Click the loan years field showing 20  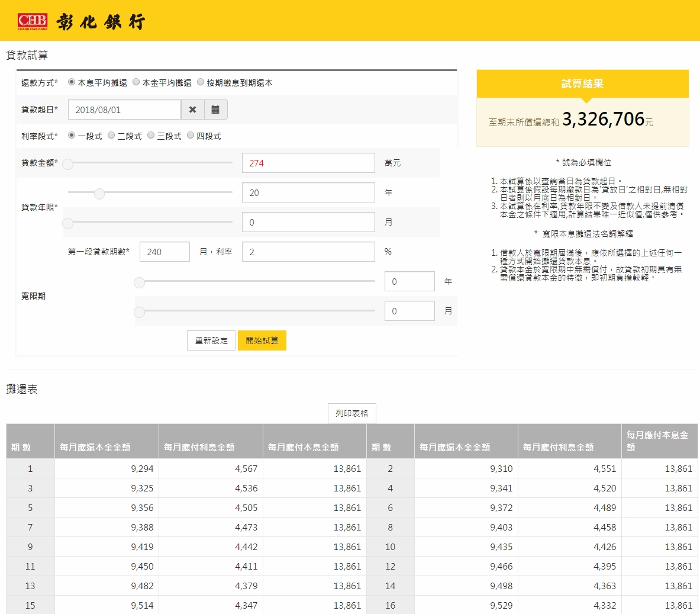[x=308, y=193]
